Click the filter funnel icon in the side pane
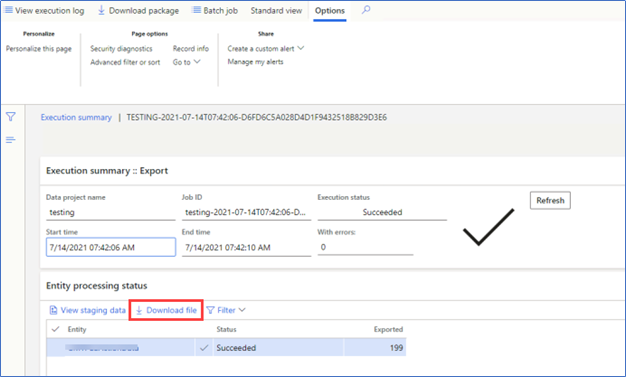This screenshot has width=626, height=377. (11, 117)
